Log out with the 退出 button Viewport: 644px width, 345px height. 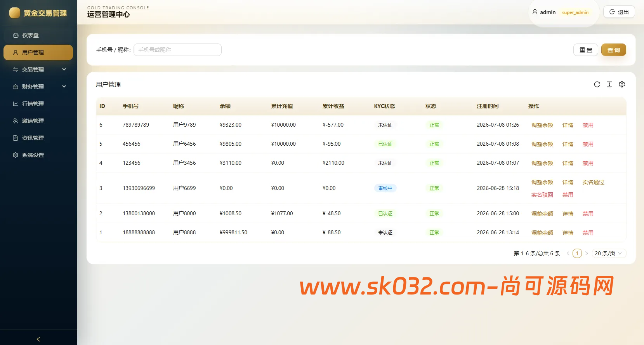click(x=619, y=12)
